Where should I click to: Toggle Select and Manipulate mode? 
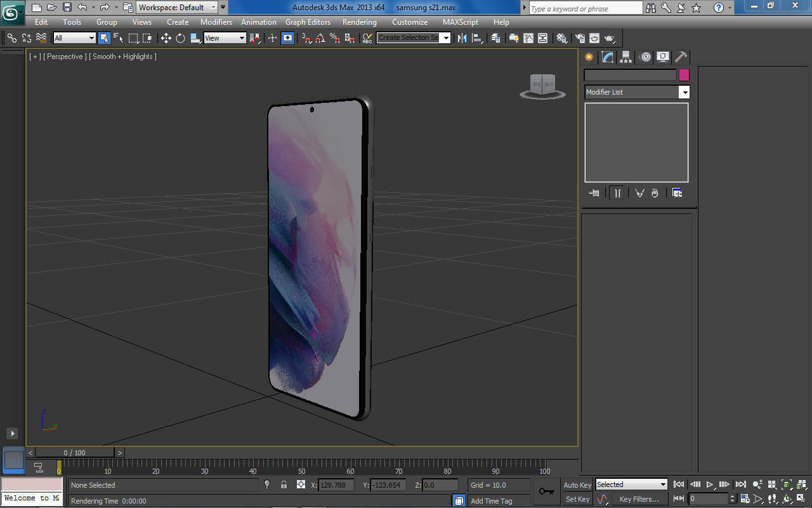272,38
